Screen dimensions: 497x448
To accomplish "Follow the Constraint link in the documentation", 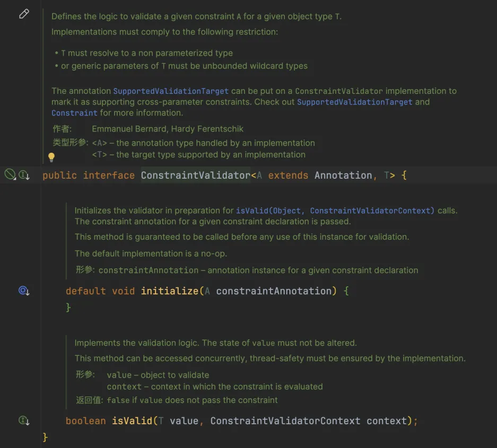I will tap(74, 113).
